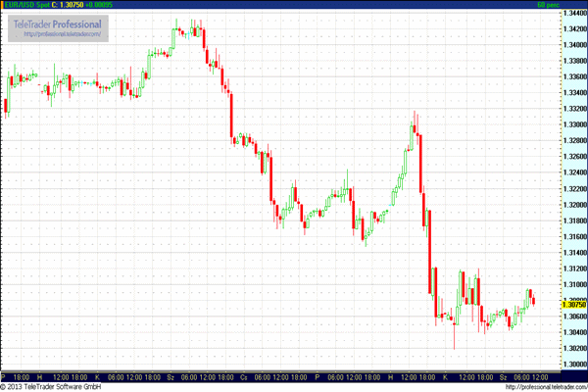
Task: Select the 1.32000 level on price axis
Action: pyautogui.click(x=572, y=205)
